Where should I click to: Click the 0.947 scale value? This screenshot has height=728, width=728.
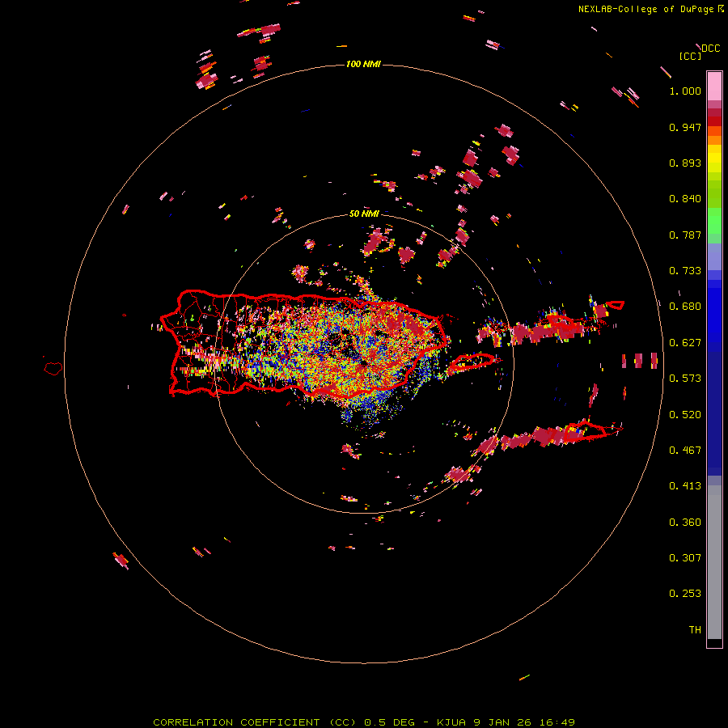(x=685, y=127)
